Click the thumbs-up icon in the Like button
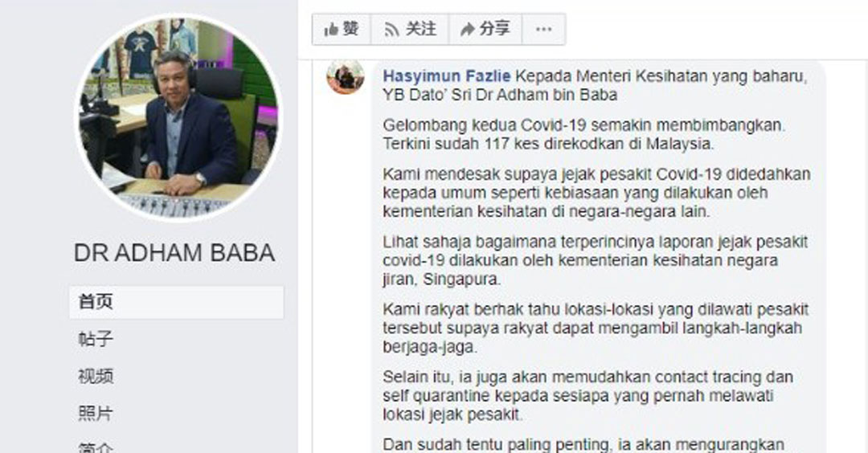This screenshot has width=868, height=453. (331, 29)
